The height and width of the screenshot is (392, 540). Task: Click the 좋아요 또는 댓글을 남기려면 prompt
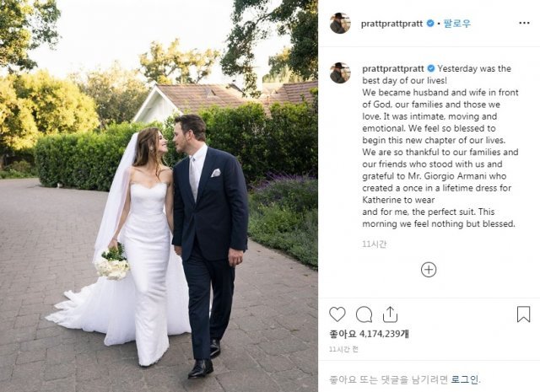pos(389,379)
